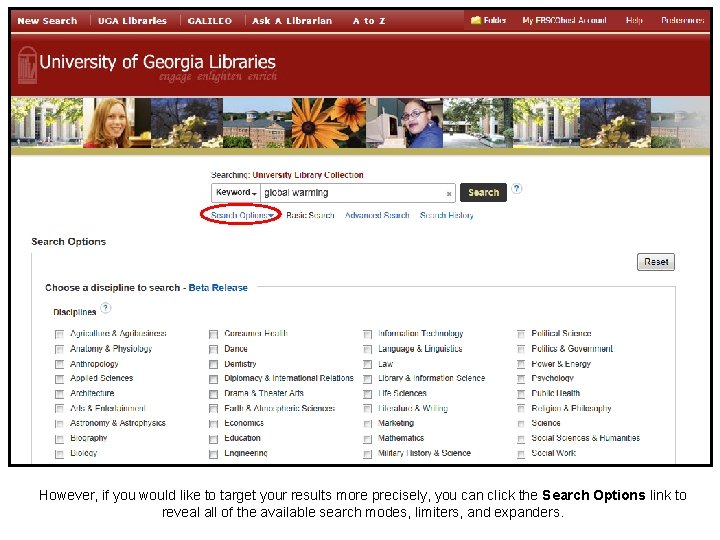Check the Marketing checkbox

click(367, 424)
